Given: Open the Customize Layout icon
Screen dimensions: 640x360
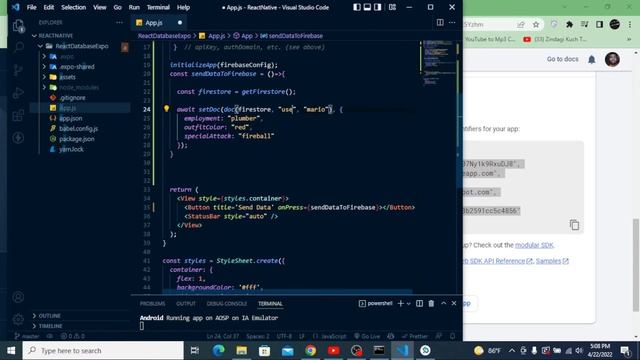Looking at the screenshot, I should [x=392, y=7].
